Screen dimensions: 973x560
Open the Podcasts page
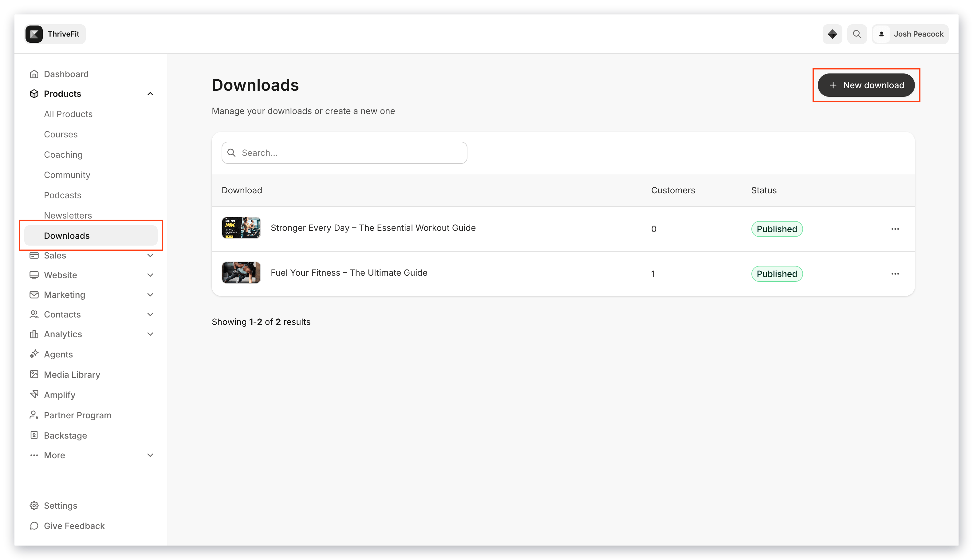[62, 195]
